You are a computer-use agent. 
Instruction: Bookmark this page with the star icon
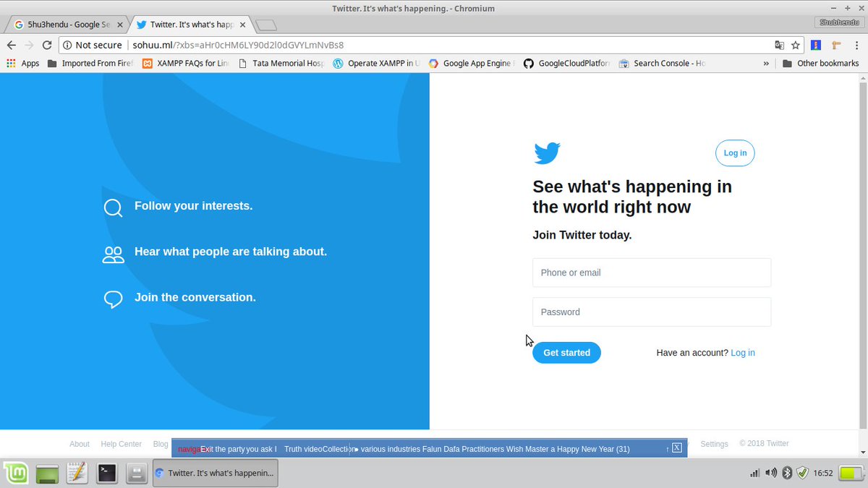796,45
